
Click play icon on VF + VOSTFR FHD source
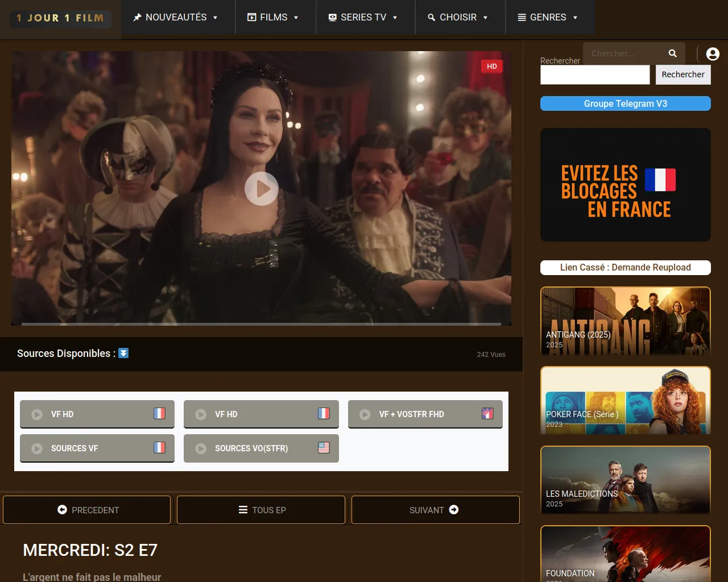tap(365, 414)
